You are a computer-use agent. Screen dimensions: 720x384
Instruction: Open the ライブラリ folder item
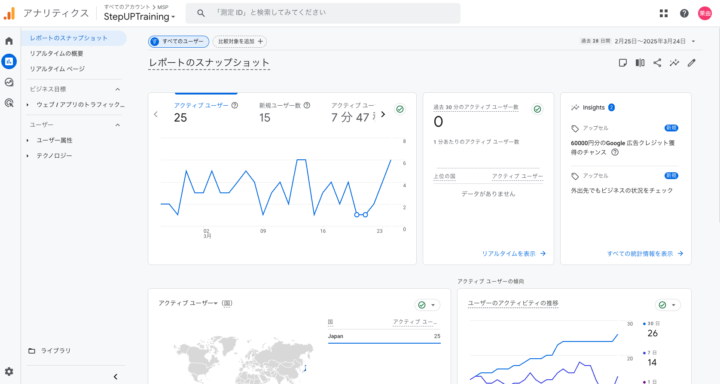click(50, 351)
